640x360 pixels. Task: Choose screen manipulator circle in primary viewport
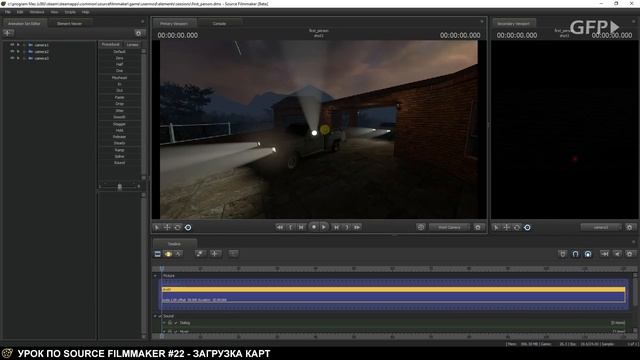(x=188, y=227)
